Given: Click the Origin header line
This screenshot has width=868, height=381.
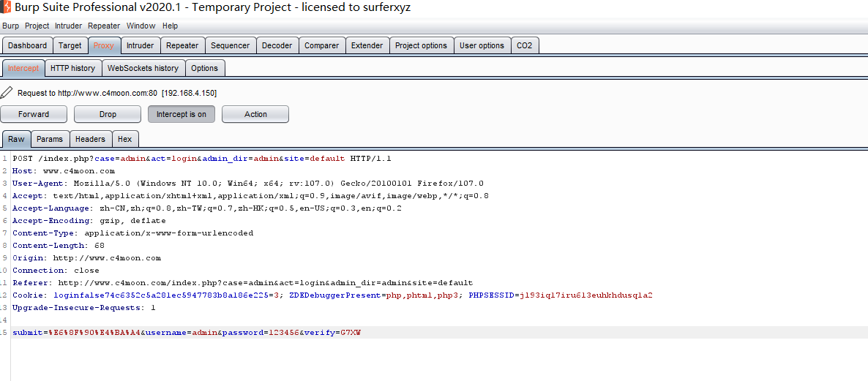Looking at the screenshot, I should [87, 258].
